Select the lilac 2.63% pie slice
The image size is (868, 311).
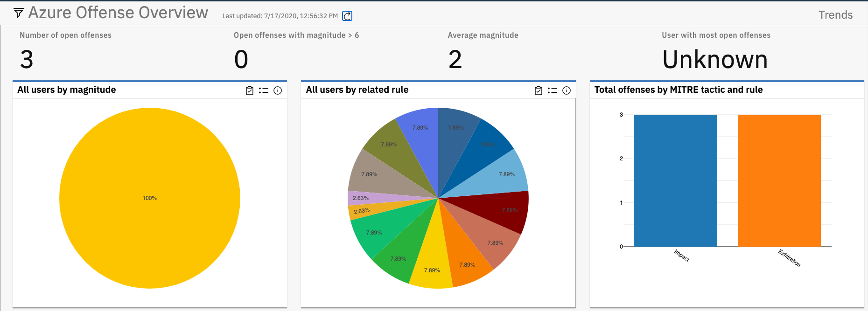point(373,198)
